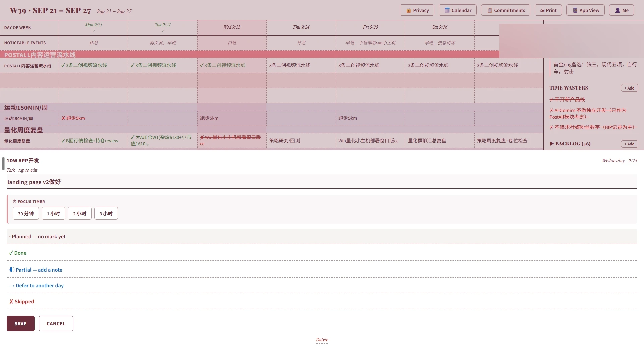Open the Me profile menu
The height and width of the screenshot is (357, 644).
coord(622,10)
